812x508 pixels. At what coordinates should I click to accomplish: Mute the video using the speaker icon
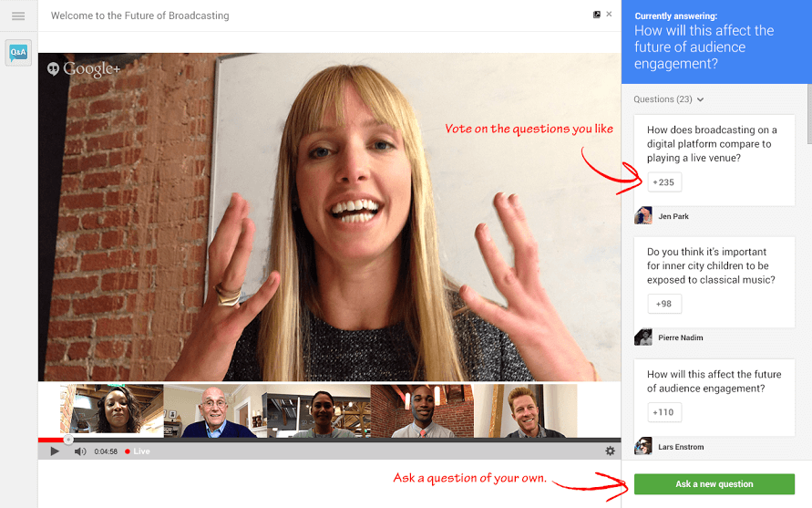[80, 451]
